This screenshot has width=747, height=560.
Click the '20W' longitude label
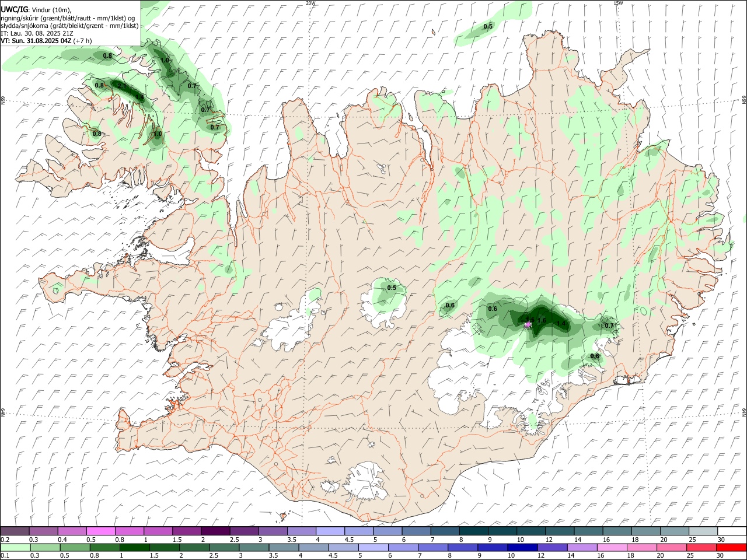(x=311, y=3)
